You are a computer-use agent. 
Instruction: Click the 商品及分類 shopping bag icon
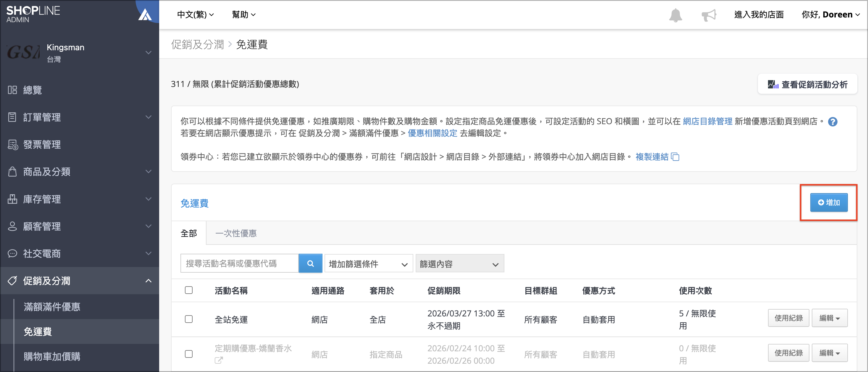12,171
